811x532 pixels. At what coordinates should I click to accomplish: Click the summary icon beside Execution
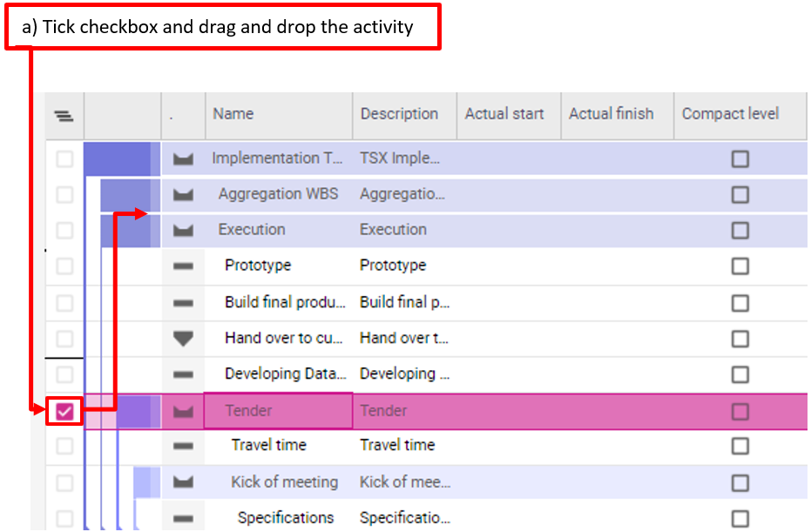(x=183, y=230)
